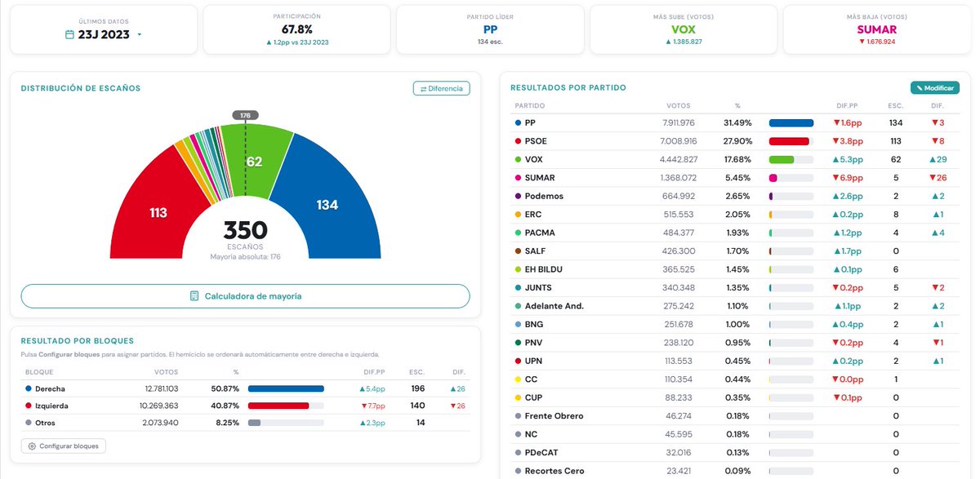The image size is (980, 479).
Task: Click the purple Podemos color dot
Action: click(518, 196)
